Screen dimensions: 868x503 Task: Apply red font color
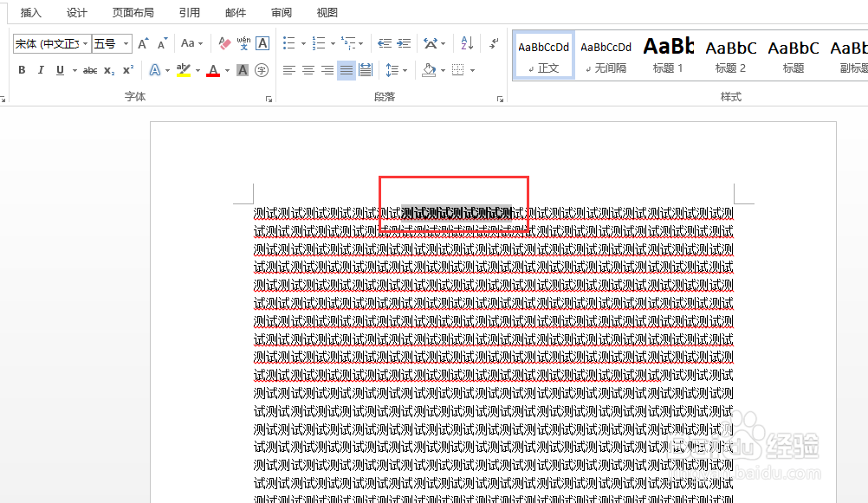click(213, 70)
